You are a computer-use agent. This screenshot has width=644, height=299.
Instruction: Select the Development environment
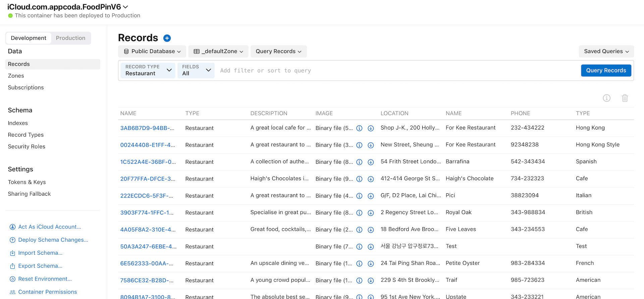(29, 38)
